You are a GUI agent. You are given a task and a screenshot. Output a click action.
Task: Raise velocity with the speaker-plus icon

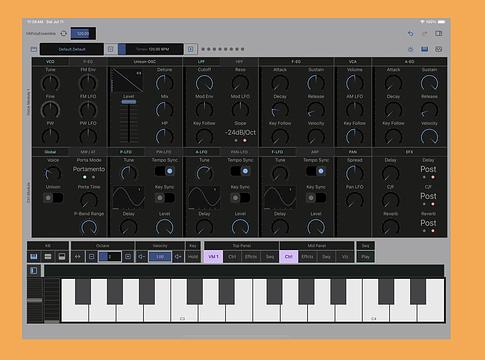(x=178, y=257)
